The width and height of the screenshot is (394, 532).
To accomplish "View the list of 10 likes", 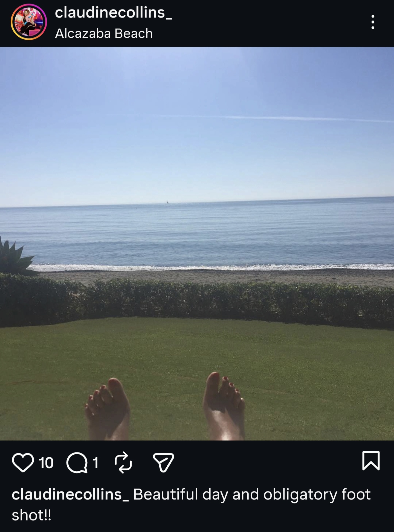I will pyautogui.click(x=46, y=463).
